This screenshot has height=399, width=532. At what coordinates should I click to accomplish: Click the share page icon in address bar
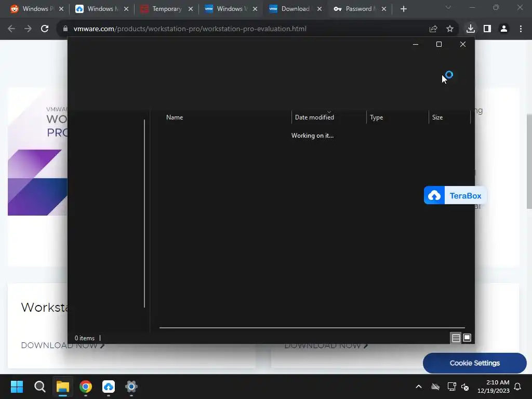pos(433,29)
